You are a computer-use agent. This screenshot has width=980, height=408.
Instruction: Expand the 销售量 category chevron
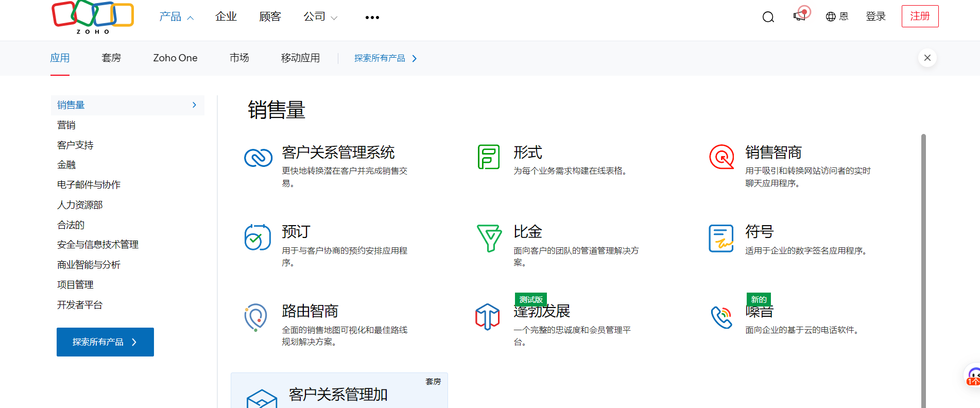(x=194, y=105)
